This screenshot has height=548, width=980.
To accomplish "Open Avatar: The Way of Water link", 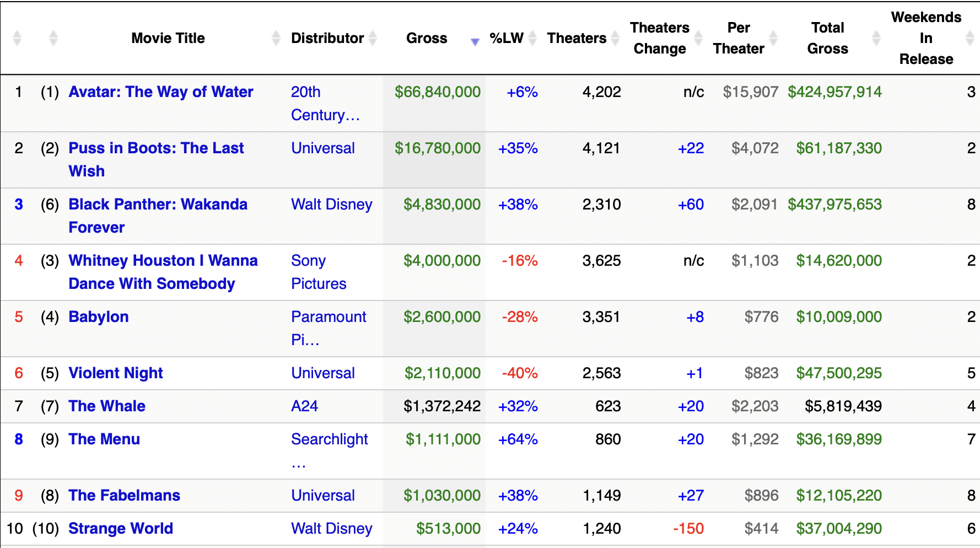I will coord(161,92).
